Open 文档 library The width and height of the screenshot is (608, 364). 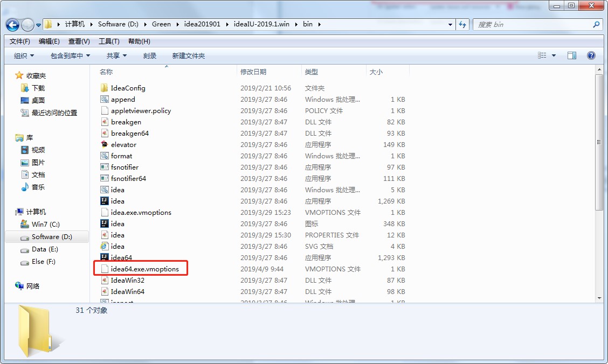click(x=38, y=174)
